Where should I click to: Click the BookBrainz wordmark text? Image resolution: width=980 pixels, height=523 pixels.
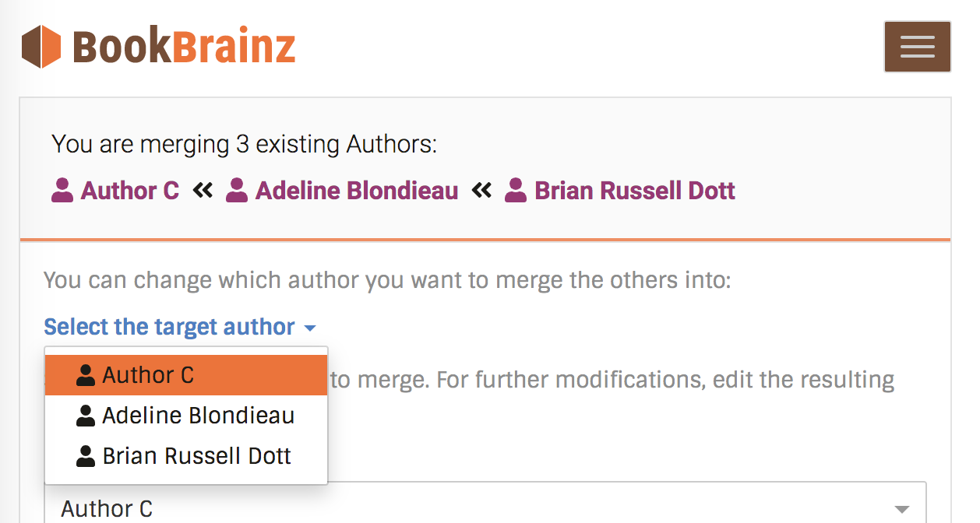coord(184,47)
